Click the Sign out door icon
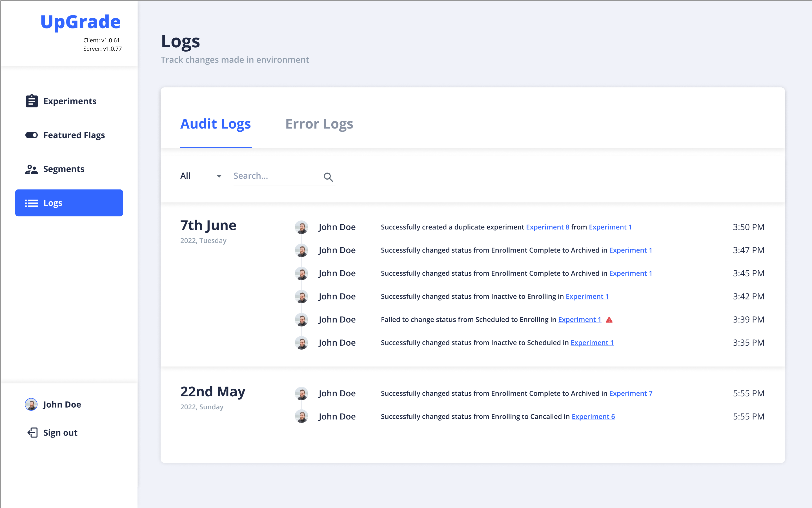 pyautogui.click(x=32, y=433)
